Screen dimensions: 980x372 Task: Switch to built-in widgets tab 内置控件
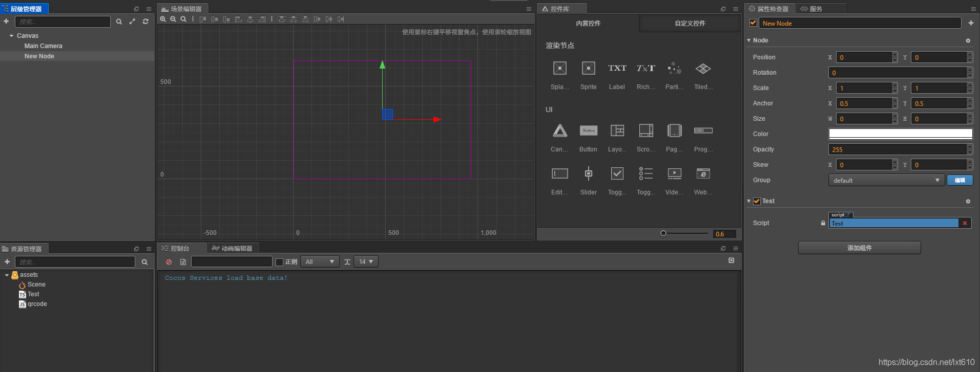[588, 23]
